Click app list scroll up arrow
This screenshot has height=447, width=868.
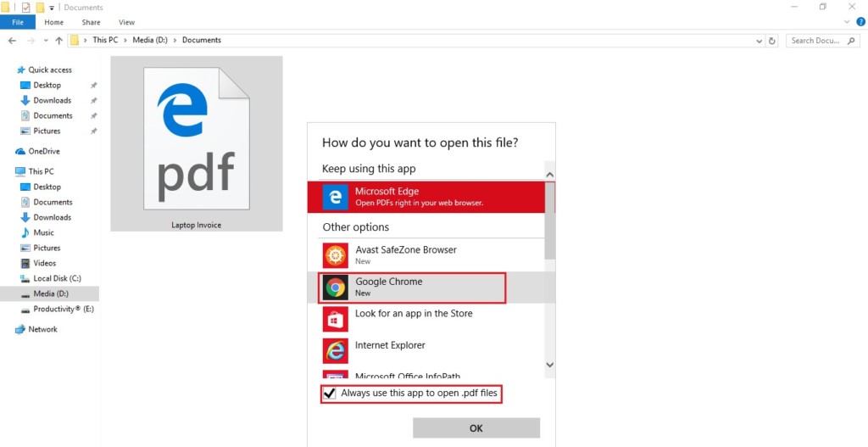(549, 175)
